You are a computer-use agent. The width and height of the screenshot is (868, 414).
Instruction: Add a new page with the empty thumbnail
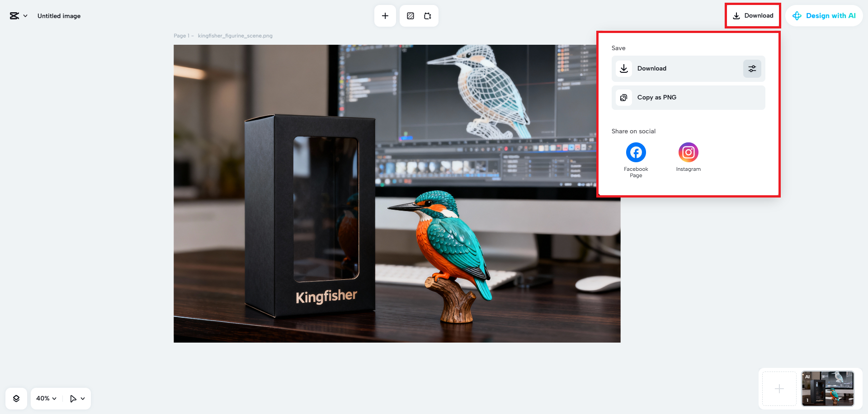click(x=779, y=388)
